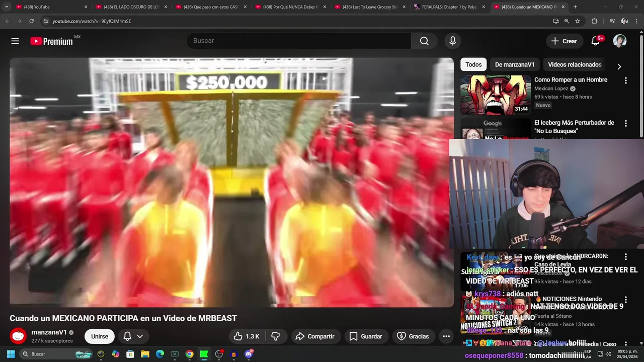Open Discord from taskbar

(249, 354)
